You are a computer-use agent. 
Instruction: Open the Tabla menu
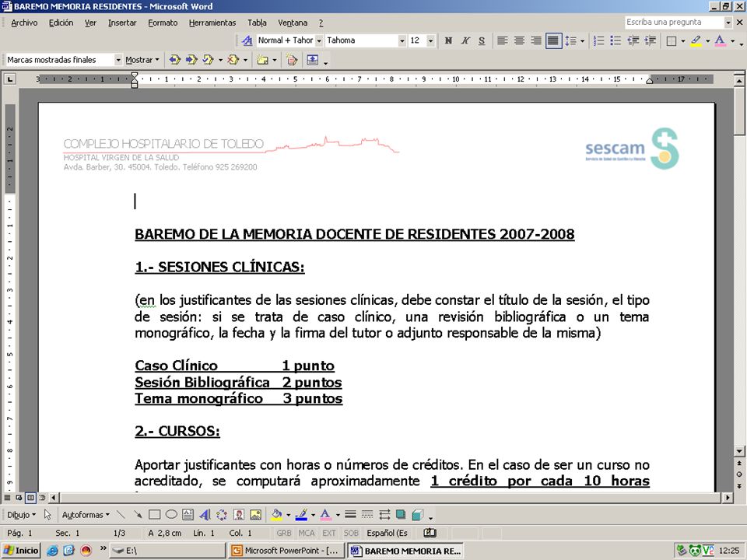coord(257,23)
